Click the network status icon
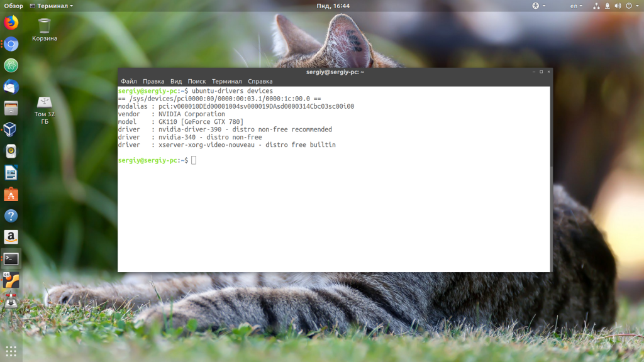The width and height of the screenshot is (644, 362). coord(596,6)
